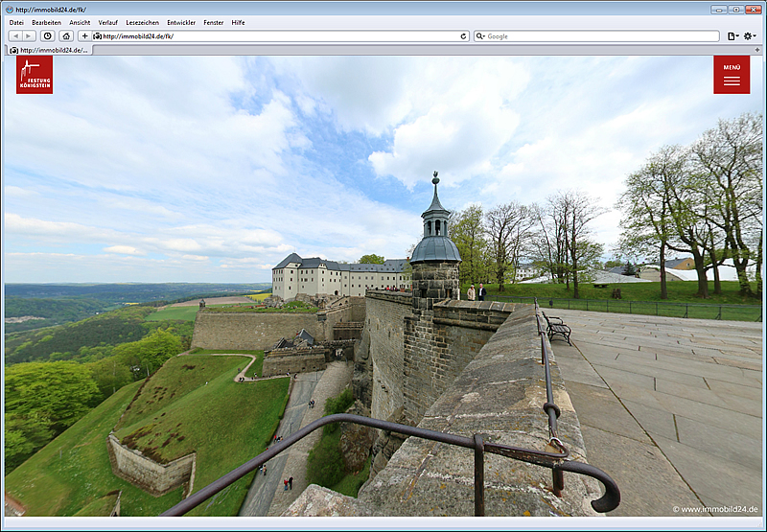767x532 pixels.
Task: Open the red MENU hamburger button
Action: 732,74
